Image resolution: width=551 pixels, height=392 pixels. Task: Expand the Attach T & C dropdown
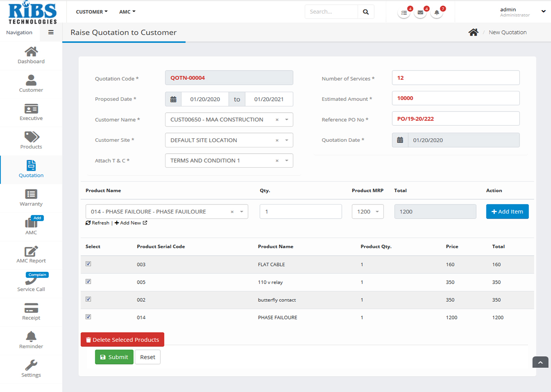coord(287,161)
